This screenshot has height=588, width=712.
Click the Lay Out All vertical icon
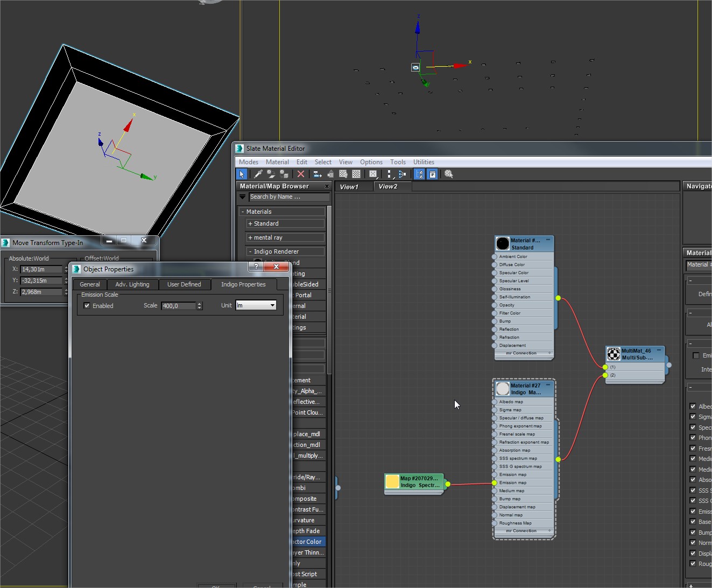pos(389,174)
